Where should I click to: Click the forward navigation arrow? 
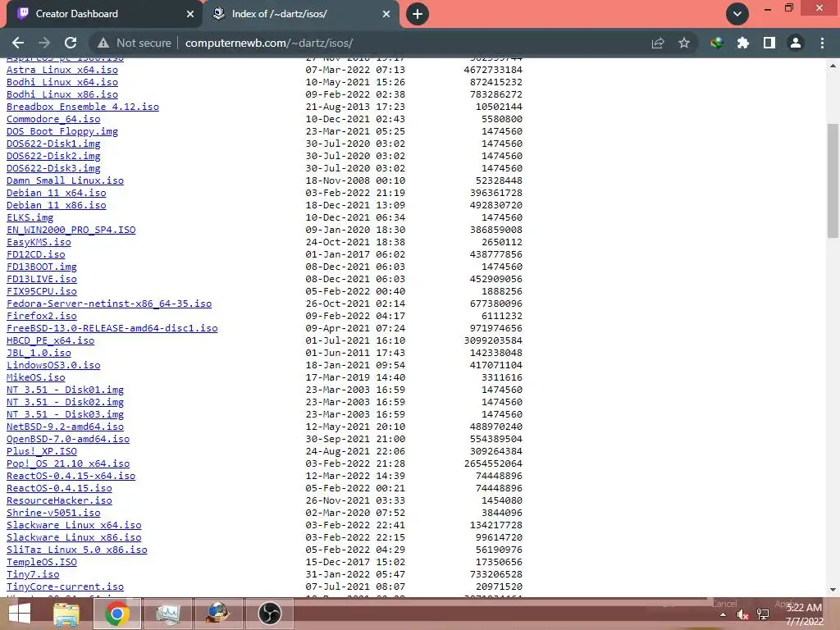coord(44,43)
